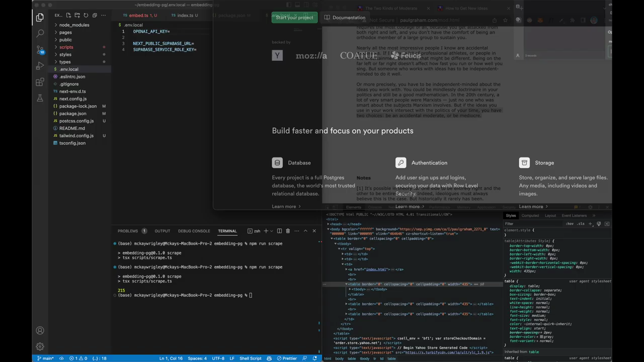Open the OUTPUT panel tab
The width and height of the screenshot is (644, 362).
tap(162, 231)
